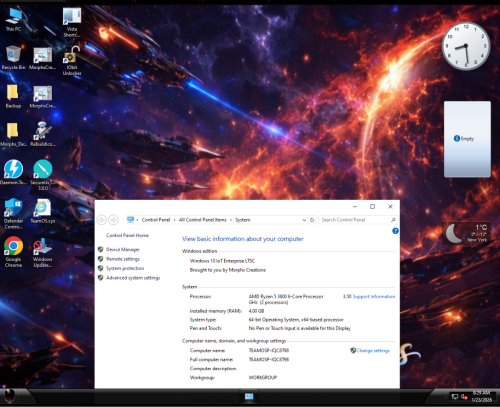This screenshot has height=407, width=500.
Task: Open the blue Help question icon
Action: point(395,231)
